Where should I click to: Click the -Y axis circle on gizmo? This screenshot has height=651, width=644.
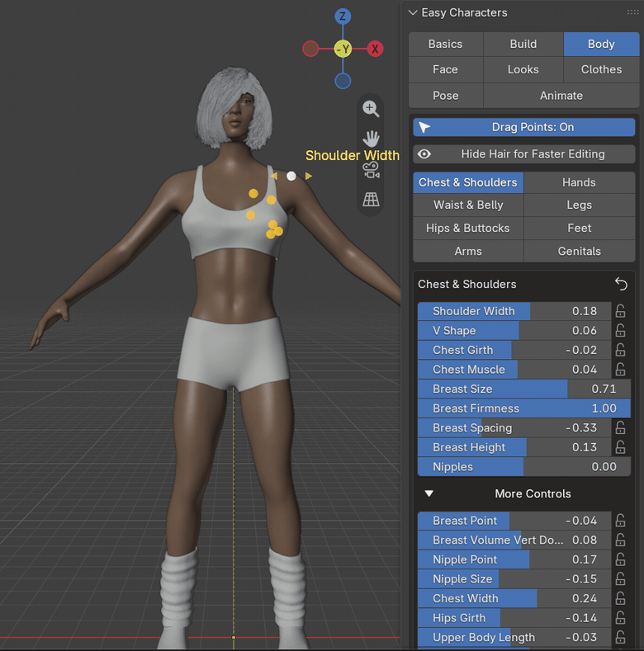pyautogui.click(x=343, y=49)
